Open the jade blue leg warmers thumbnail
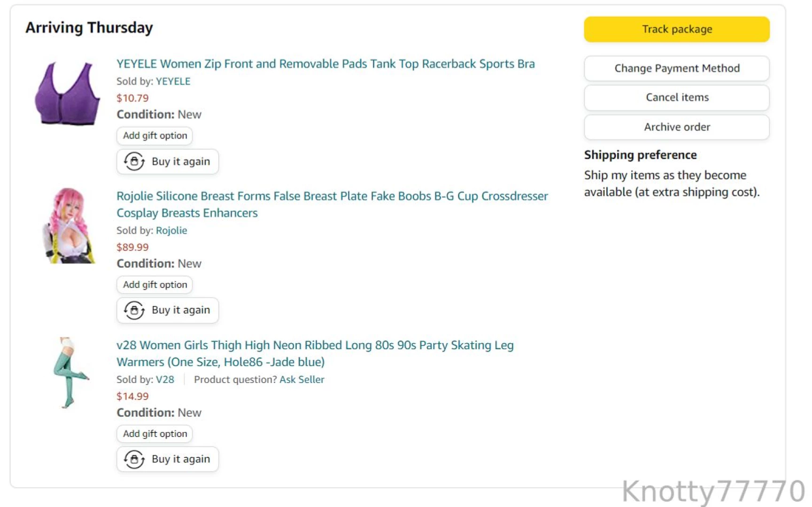 tap(70, 373)
